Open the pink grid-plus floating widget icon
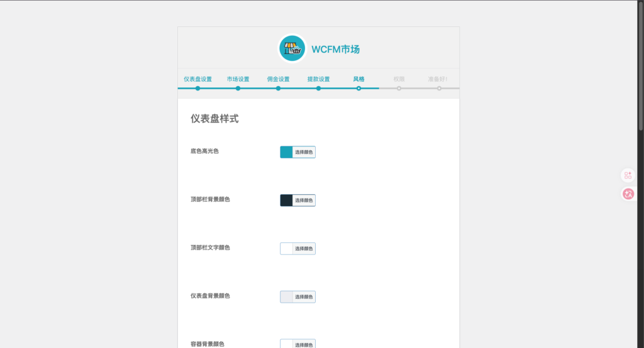The height and width of the screenshot is (348, 644). point(628,175)
